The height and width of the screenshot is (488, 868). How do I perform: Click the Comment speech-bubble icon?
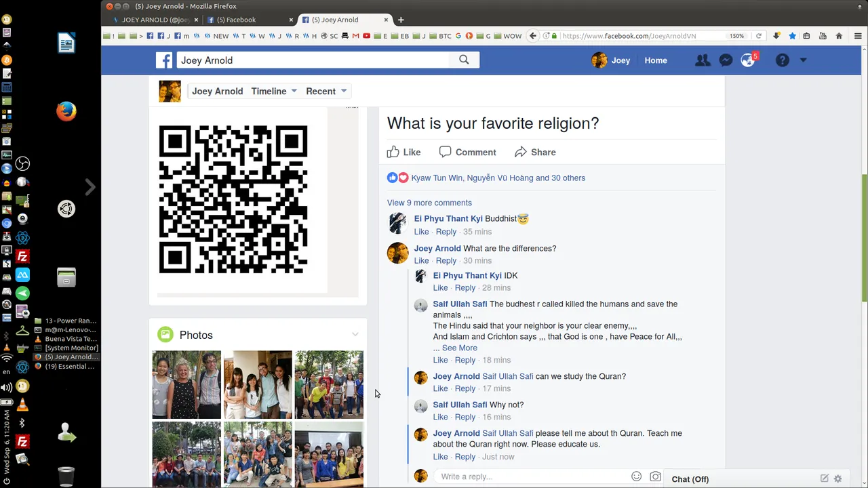[x=445, y=152]
